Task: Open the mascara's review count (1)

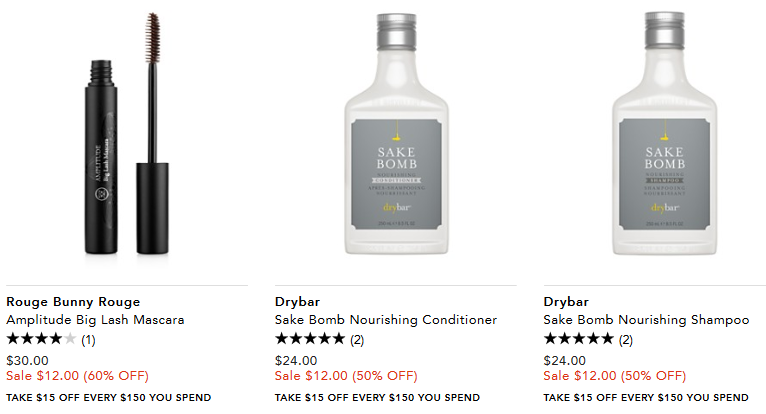Action: (88, 340)
